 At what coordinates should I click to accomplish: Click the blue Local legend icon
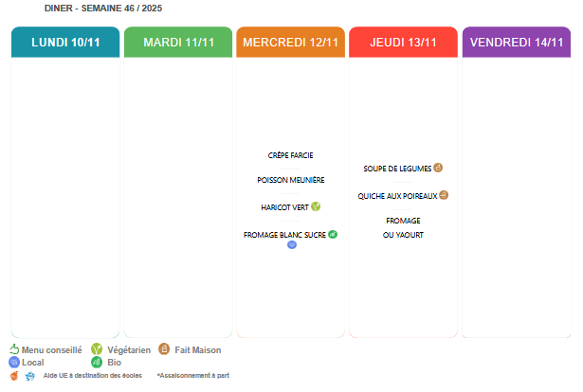click(14, 362)
